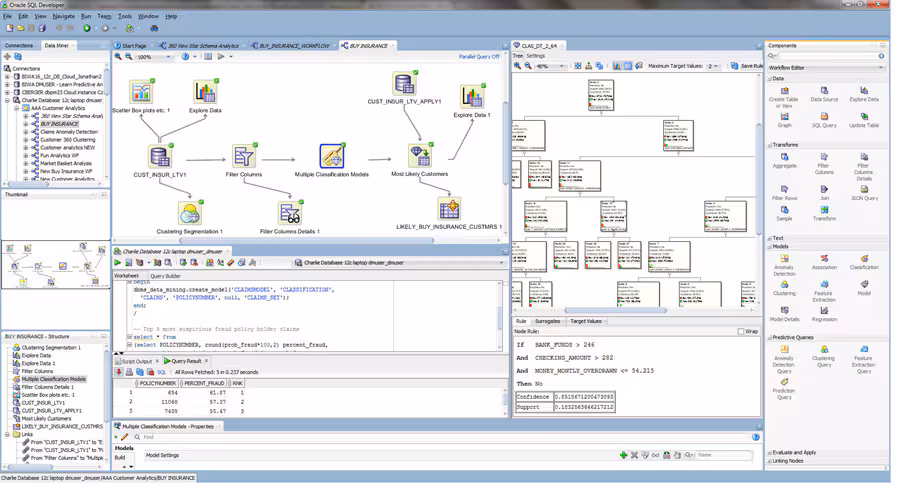Image resolution: width=898 pixels, height=490 pixels.
Task: Select the Explore Data workflow node
Action: click(x=205, y=92)
